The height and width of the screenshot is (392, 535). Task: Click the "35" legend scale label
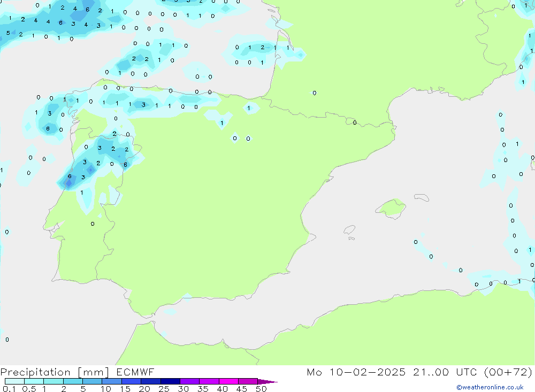pos(203,389)
